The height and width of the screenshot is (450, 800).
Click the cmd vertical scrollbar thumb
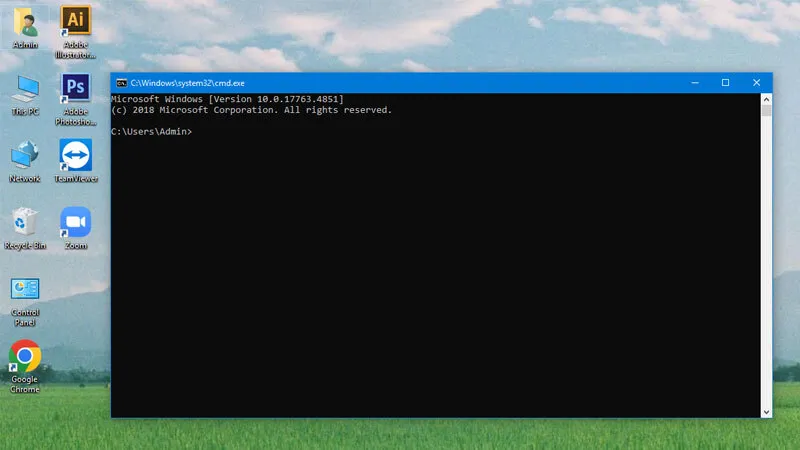pos(766,111)
